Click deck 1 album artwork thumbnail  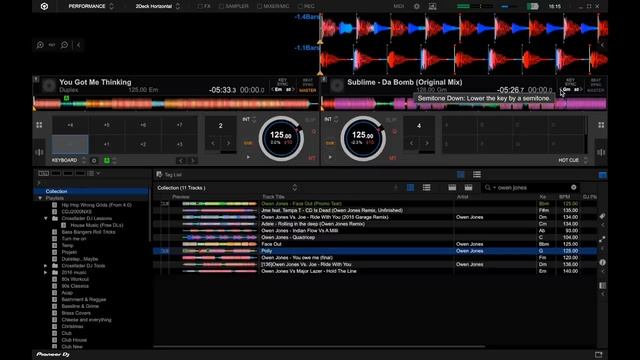tap(49, 86)
